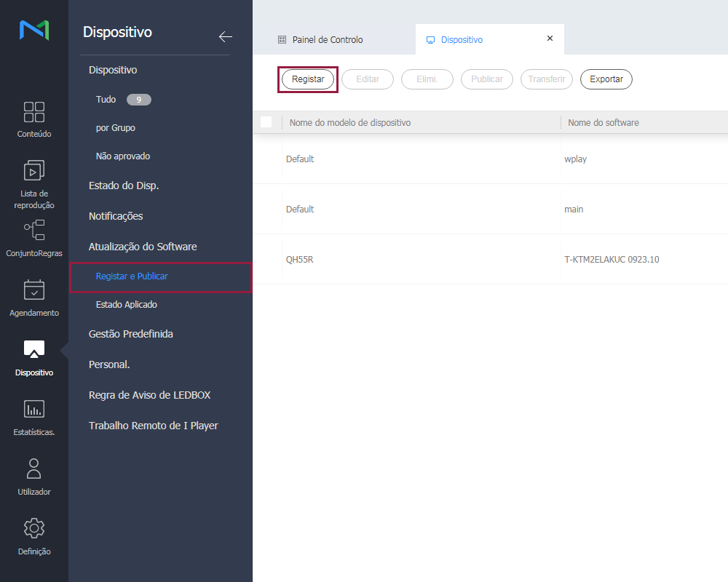Open the Conteúdo section icon

(x=34, y=112)
